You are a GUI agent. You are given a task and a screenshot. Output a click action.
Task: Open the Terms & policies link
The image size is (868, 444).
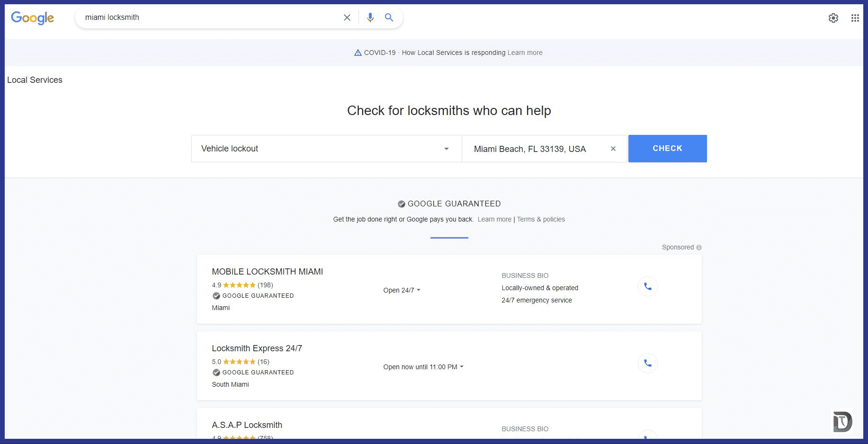[x=541, y=219]
